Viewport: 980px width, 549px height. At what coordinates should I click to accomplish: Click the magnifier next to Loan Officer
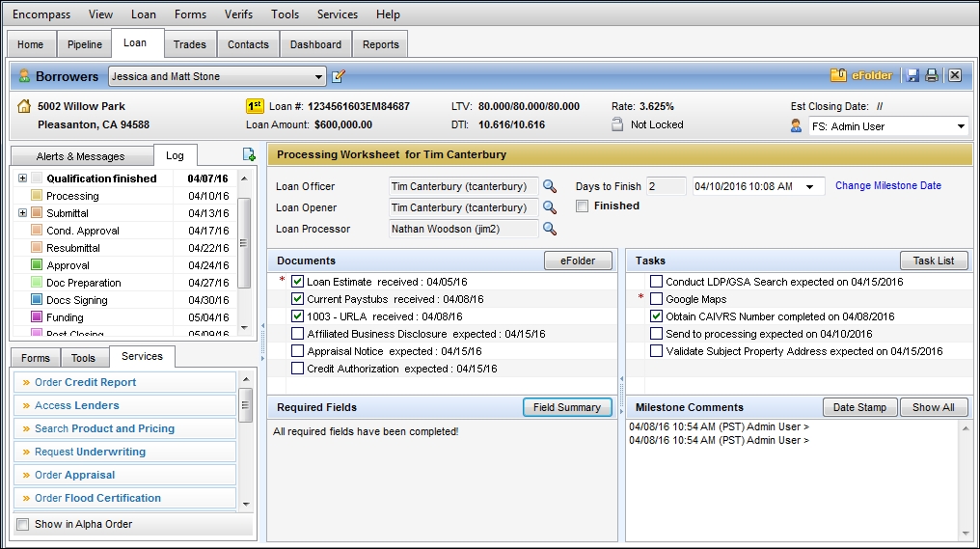pos(550,186)
